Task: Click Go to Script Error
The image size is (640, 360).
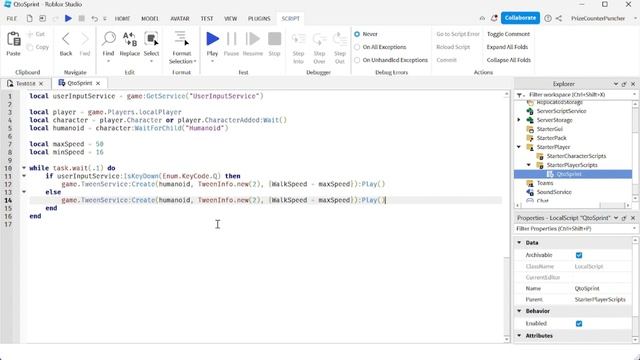Action: 458,34
